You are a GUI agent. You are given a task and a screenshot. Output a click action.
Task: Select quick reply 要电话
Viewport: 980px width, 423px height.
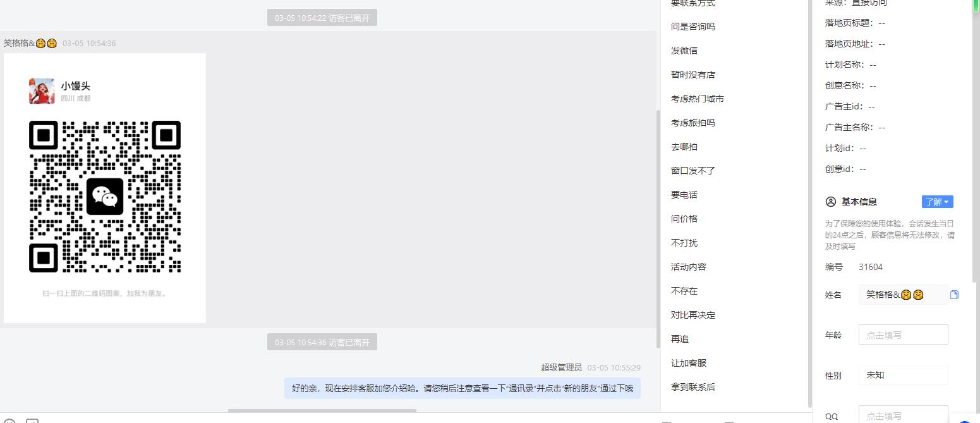(684, 195)
